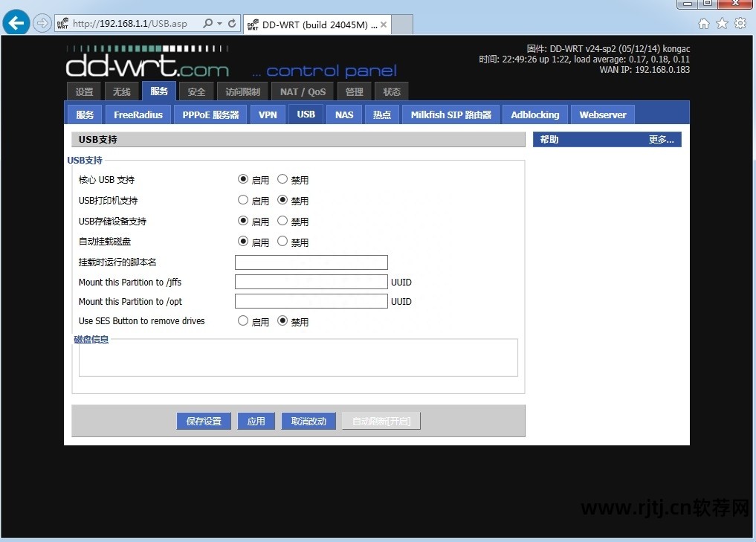Viewport: 756px width, 542px height.
Task: Click the DD-WRT favicon in address bar
Action: pyautogui.click(x=62, y=23)
